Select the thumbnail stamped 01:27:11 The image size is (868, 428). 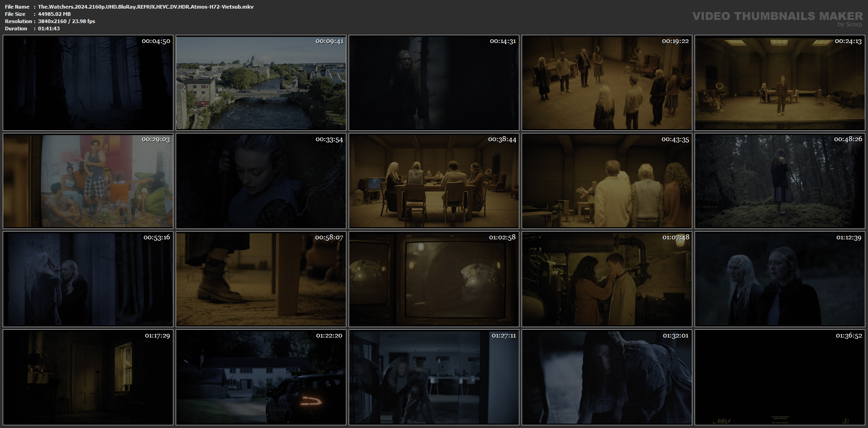(434, 377)
